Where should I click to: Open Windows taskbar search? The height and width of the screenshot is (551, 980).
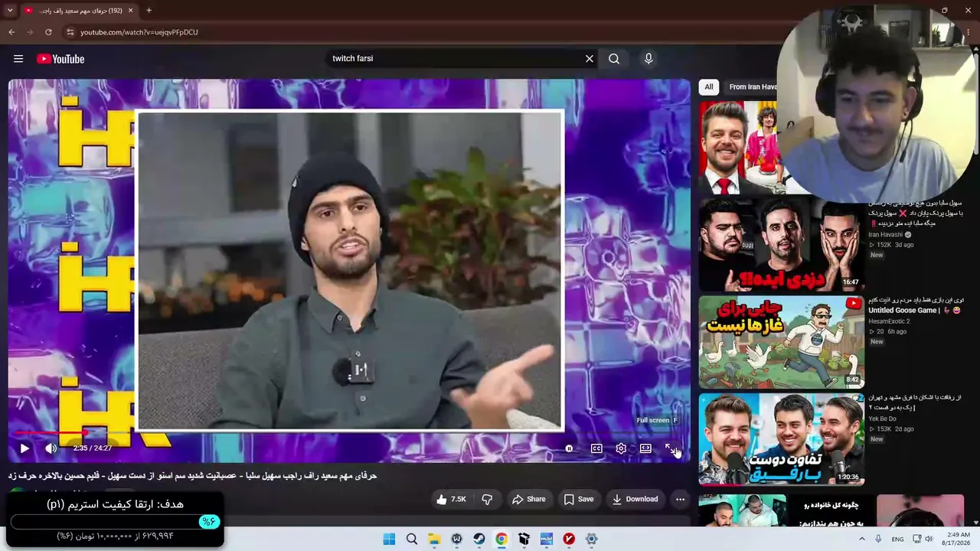click(412, 539)
